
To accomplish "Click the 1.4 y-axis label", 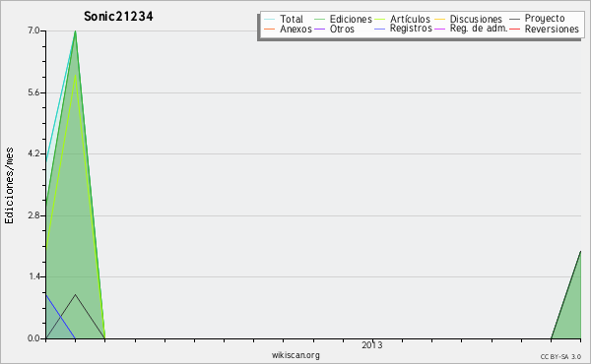I will pyautogui.click(x=34, y=276).
